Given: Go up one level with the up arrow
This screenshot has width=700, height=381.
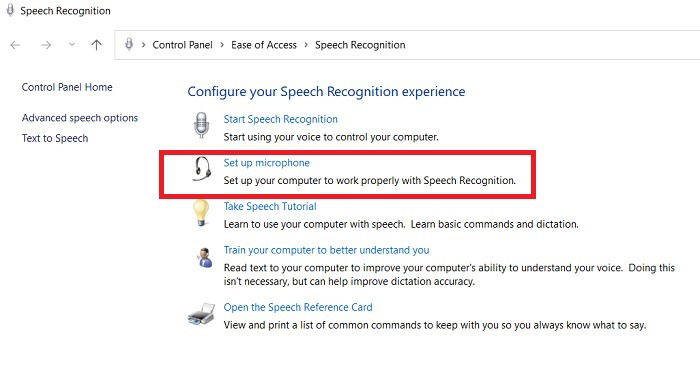Looking at the screenshot, I should [x=96, y=45].
